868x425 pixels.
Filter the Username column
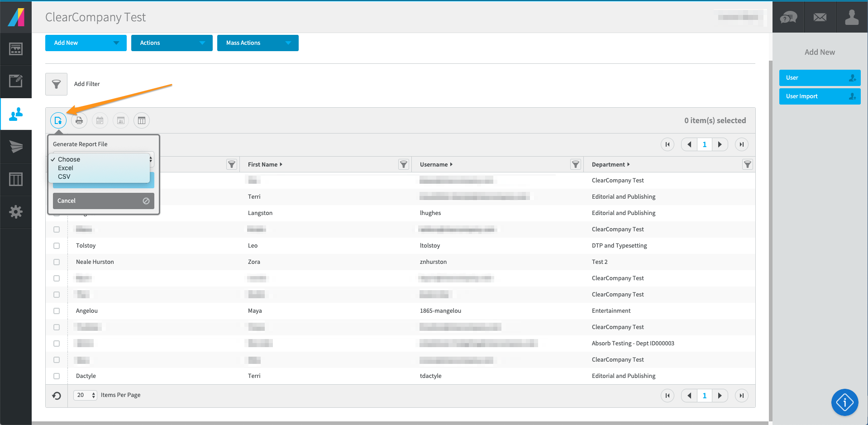(x=576, y=164)
